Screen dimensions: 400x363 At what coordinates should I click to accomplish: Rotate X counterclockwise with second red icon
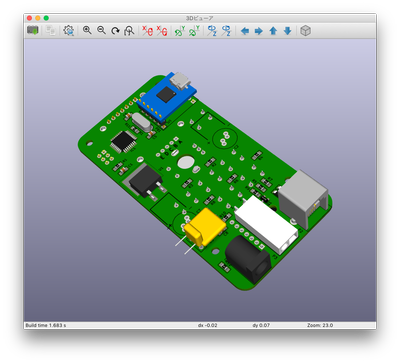(162, 31)
